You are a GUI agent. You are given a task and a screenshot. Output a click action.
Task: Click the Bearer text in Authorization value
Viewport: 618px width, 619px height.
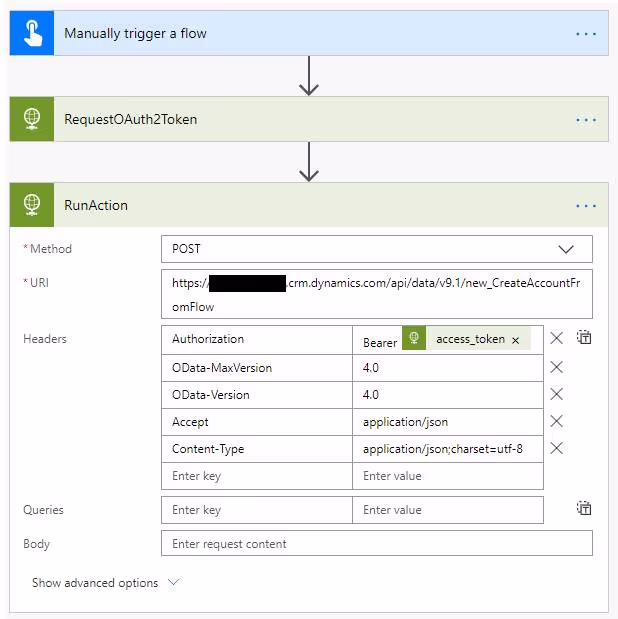[380, 343]
